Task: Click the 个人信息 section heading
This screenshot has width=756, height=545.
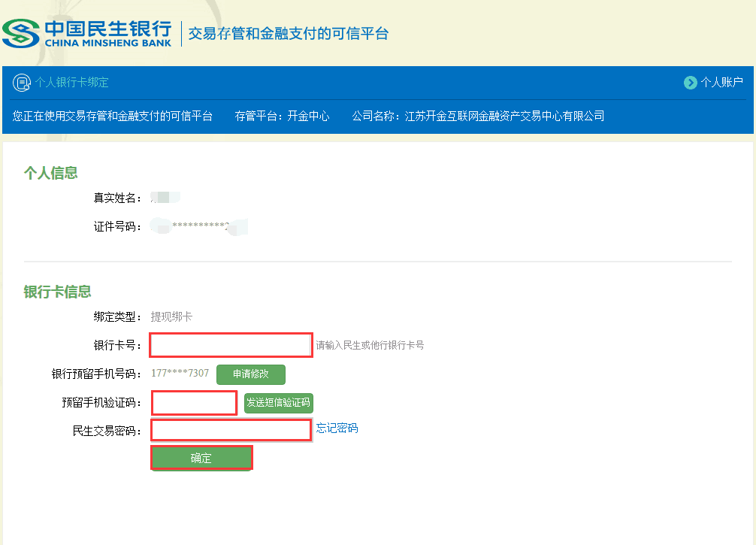Action: point(50,173)
